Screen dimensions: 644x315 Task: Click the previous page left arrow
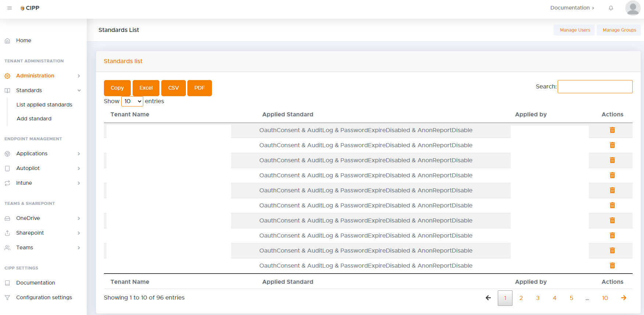click(488, 298)
